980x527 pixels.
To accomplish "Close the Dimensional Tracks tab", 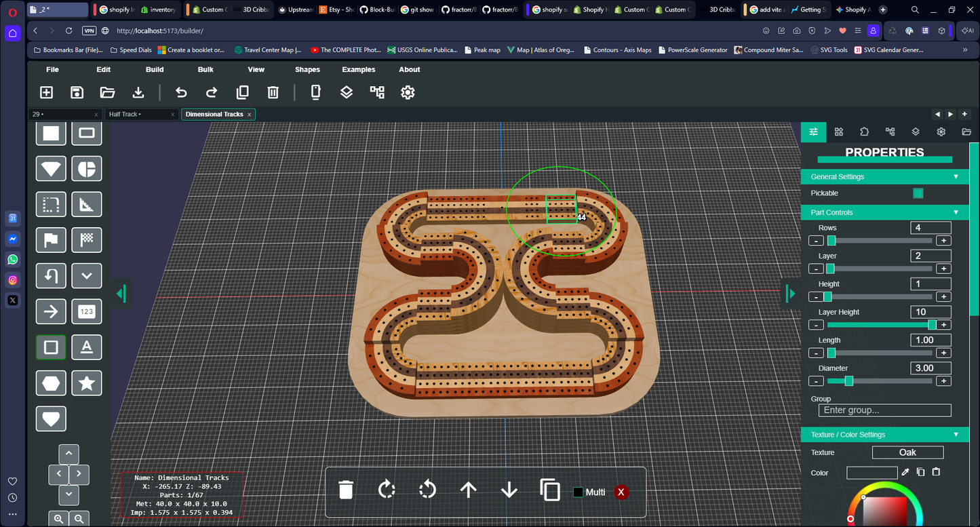I will 249,114.
